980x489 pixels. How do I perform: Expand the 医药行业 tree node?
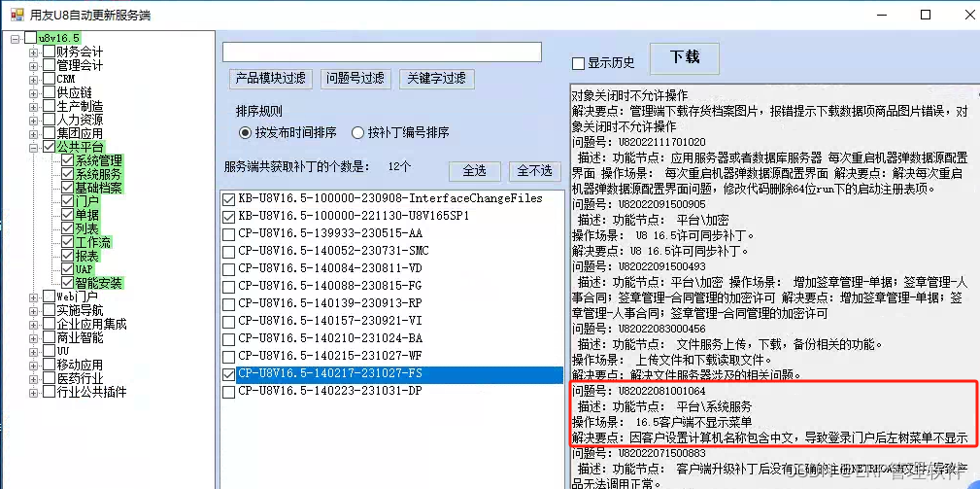pos(33,378)
